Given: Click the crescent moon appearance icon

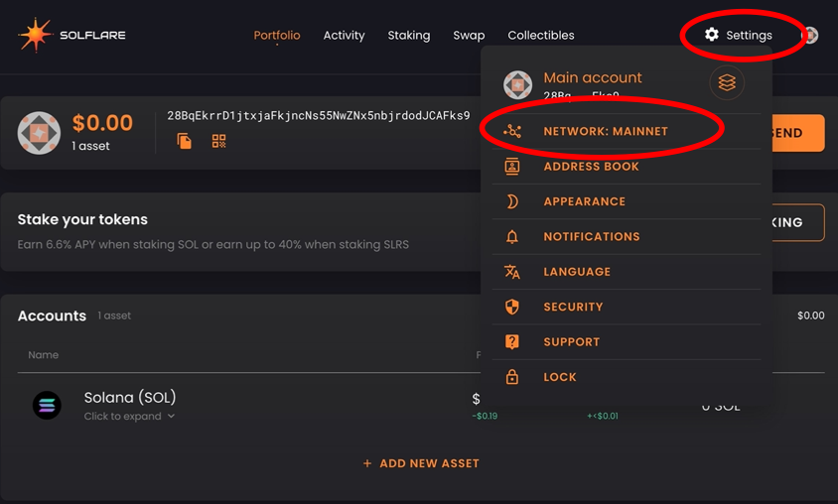Looking at the screenshot, I should point(512,201).
